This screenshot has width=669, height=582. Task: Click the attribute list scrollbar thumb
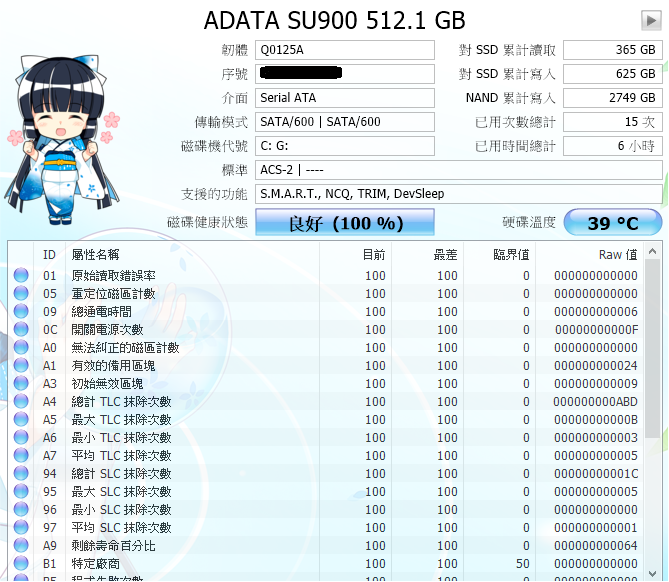click(x=652, y=348)
